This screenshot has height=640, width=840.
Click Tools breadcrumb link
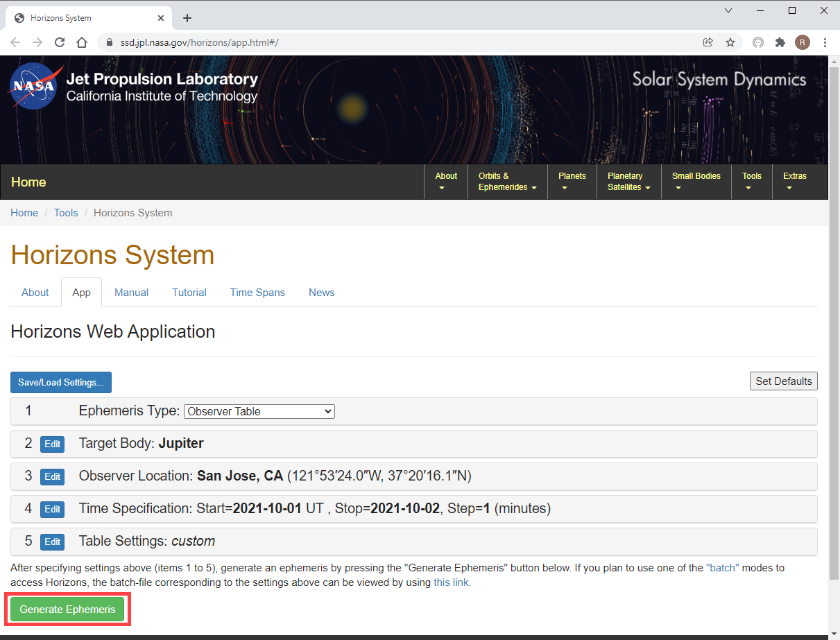66,213
